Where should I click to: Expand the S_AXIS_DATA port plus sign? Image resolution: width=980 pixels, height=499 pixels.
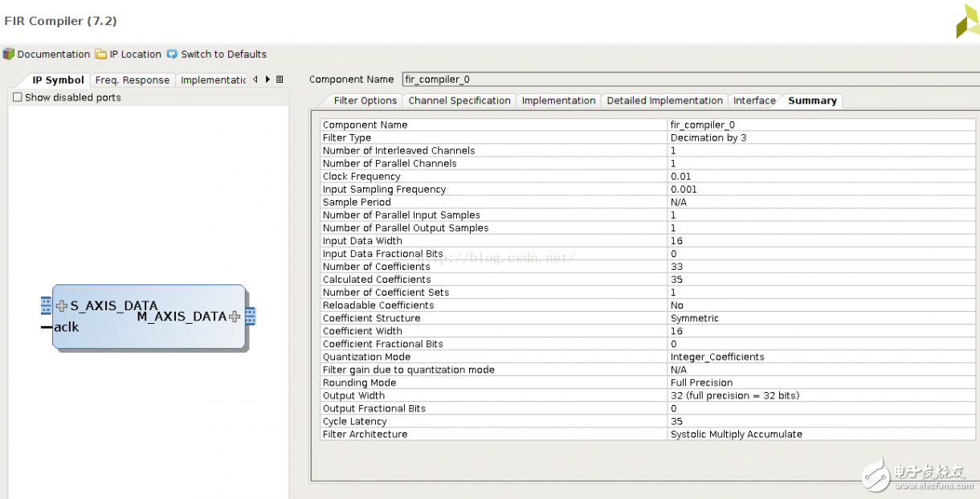(62, 305)
